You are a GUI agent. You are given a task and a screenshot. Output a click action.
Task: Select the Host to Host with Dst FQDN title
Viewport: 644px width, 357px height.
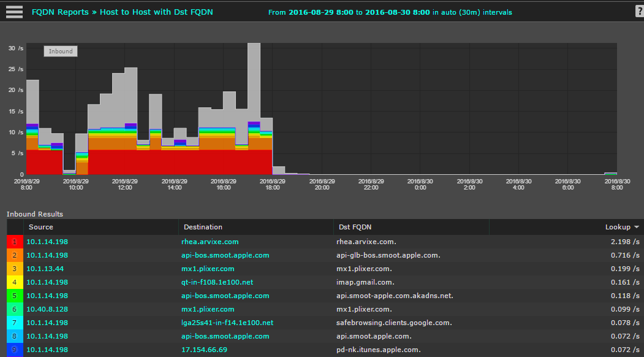point(156,12)
